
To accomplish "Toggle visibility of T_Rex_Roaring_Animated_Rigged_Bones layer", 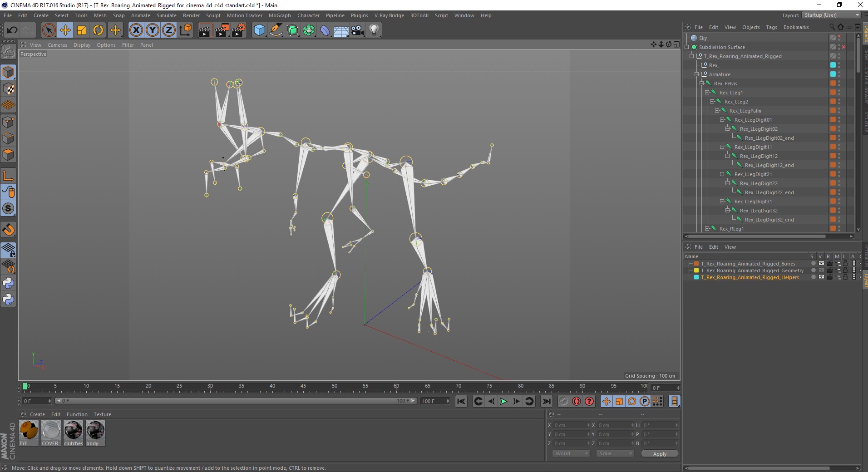I will pos(821,264).
